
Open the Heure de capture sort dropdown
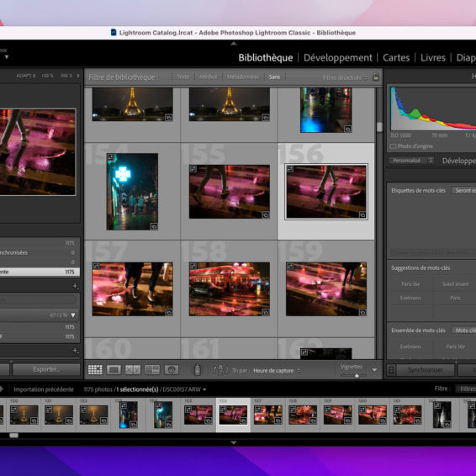[x=276, y=371]
